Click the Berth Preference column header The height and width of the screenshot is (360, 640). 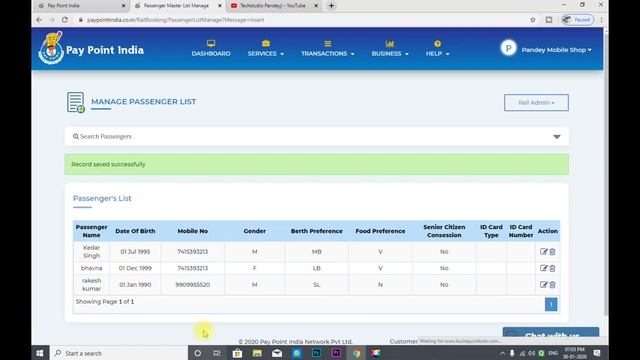[x=317, y=231]
